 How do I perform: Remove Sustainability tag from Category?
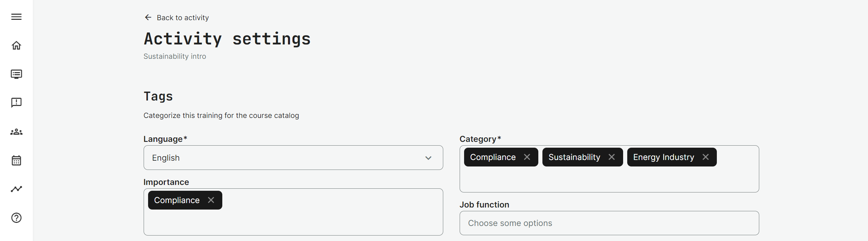[x=611, y=157]
